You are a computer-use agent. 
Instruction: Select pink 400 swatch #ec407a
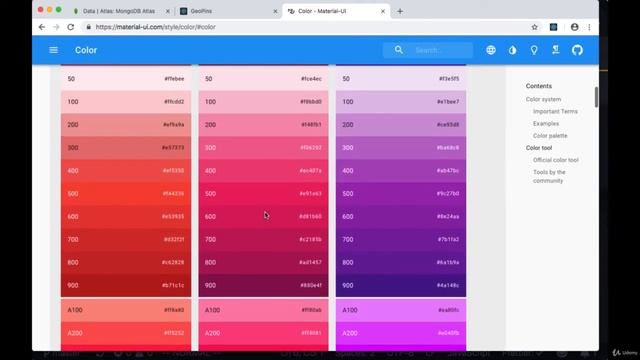(263, 171)
